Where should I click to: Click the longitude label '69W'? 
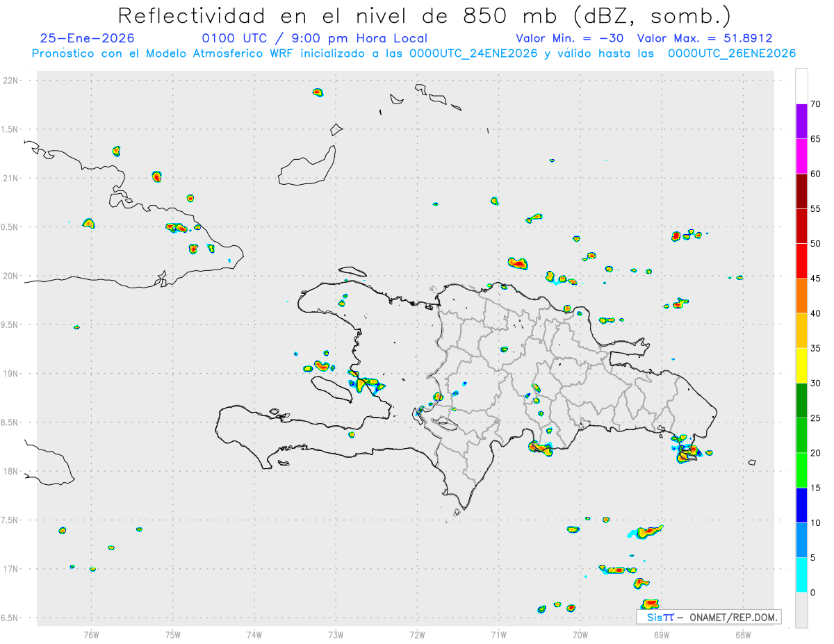point(662,634)
